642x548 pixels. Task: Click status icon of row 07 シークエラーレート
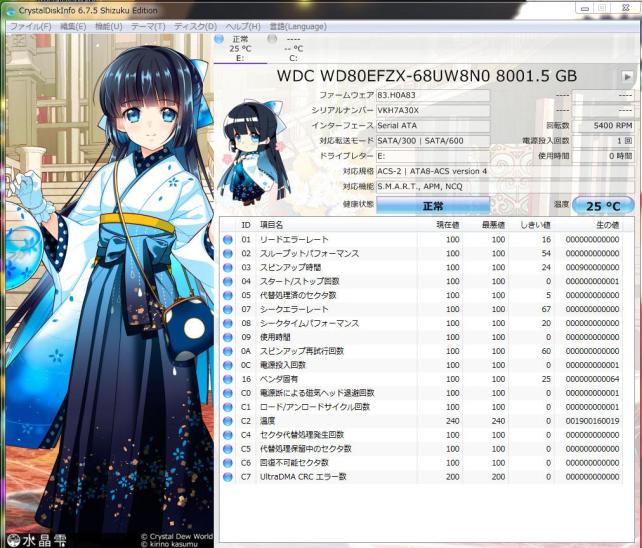[228, 309]
